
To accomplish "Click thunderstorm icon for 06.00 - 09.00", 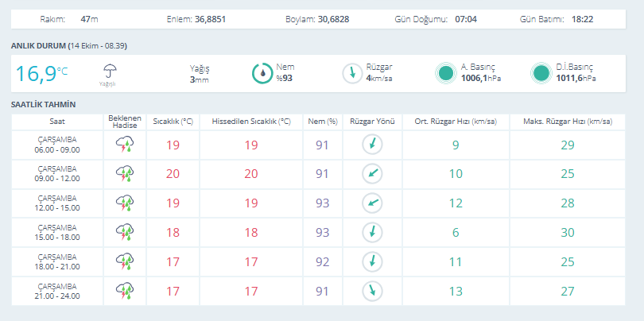I will 125,145.
